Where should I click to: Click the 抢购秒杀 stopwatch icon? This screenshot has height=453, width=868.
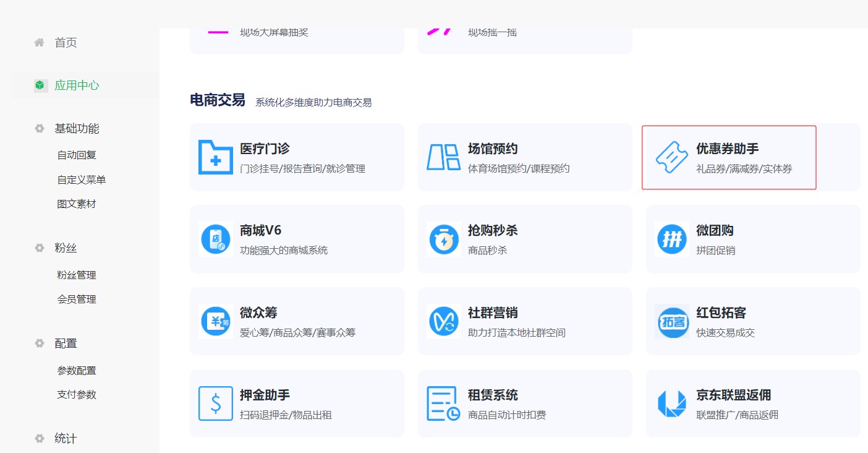(x=444, y=239)
